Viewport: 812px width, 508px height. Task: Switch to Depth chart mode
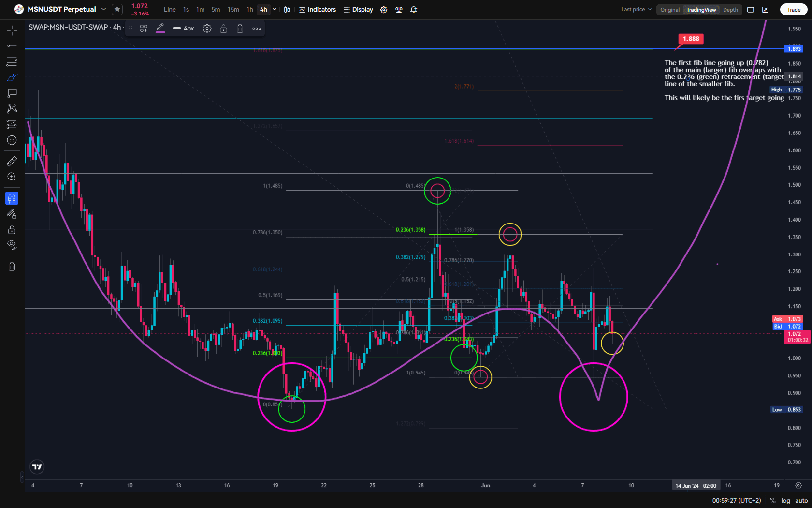[730, 10]
